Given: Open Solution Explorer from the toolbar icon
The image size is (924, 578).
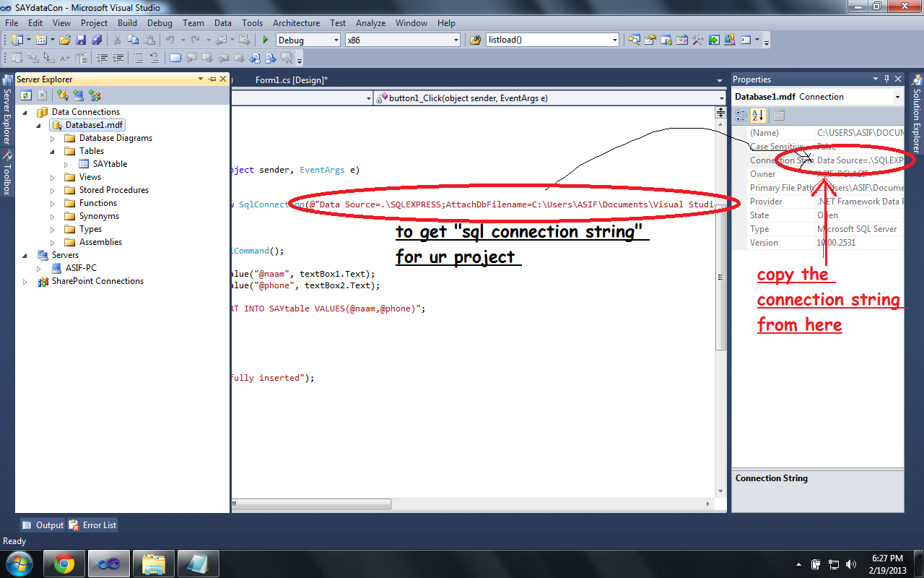Looking at the screenshot, I should pos(635,40).
